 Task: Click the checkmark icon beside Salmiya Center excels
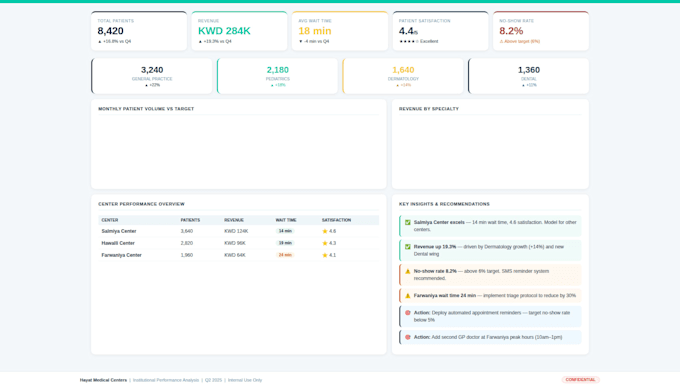408,222
